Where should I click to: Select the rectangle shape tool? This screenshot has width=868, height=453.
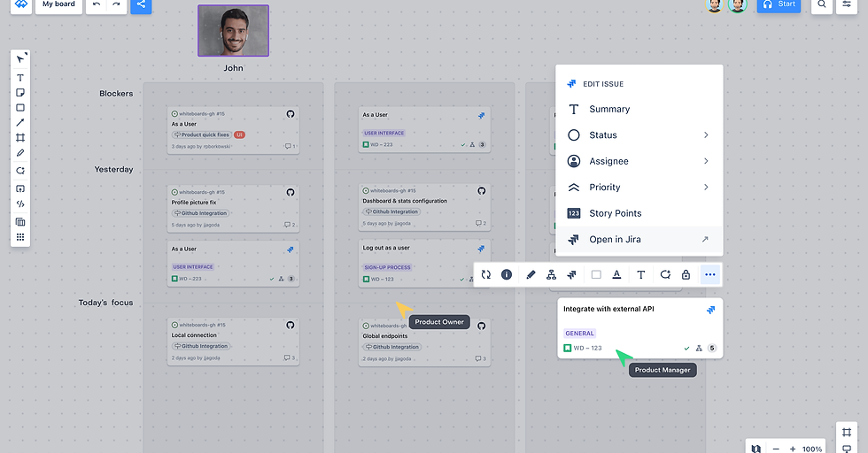[x=20, y=108]
